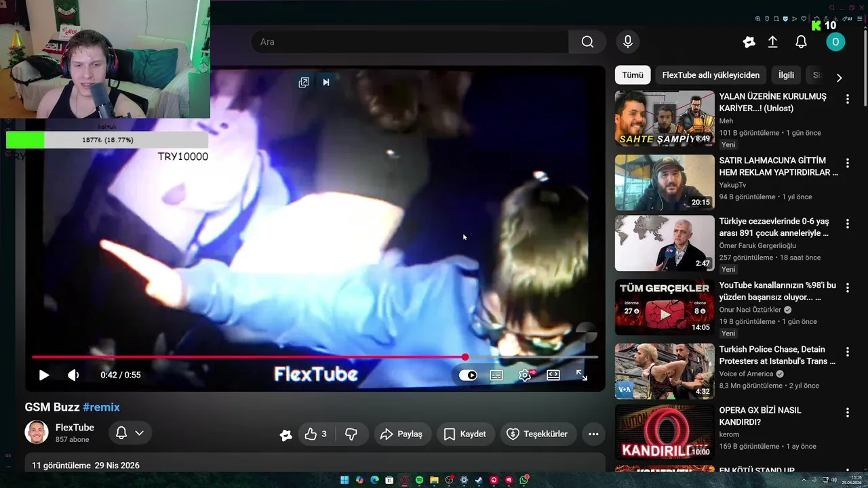Click the Teşekkürler button
This screenshot has width=868, height=488.
click(538, 434)
